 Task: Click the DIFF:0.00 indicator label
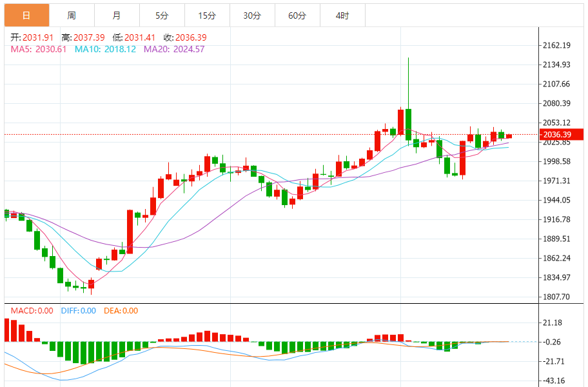coord(79,311)
